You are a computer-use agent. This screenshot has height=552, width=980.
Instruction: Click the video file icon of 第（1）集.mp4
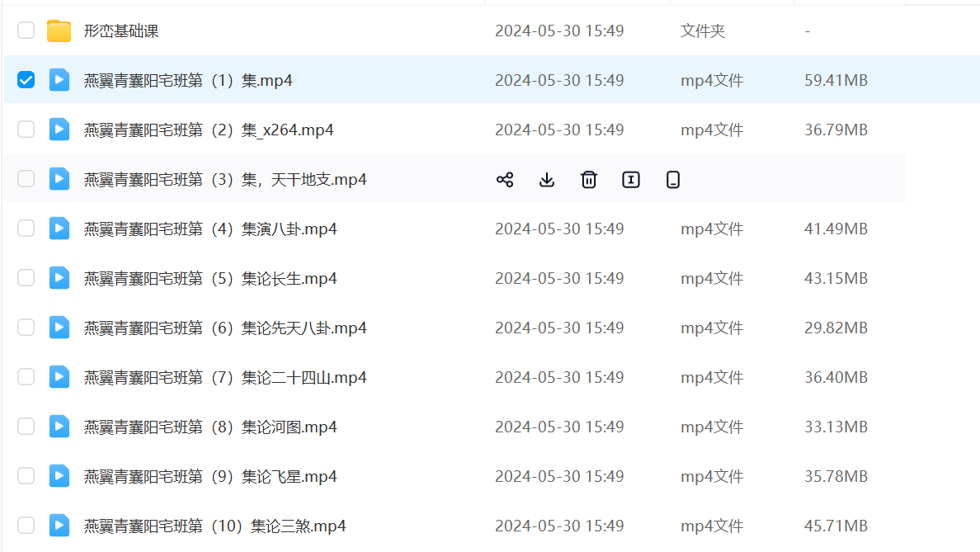tap(59, 80)
